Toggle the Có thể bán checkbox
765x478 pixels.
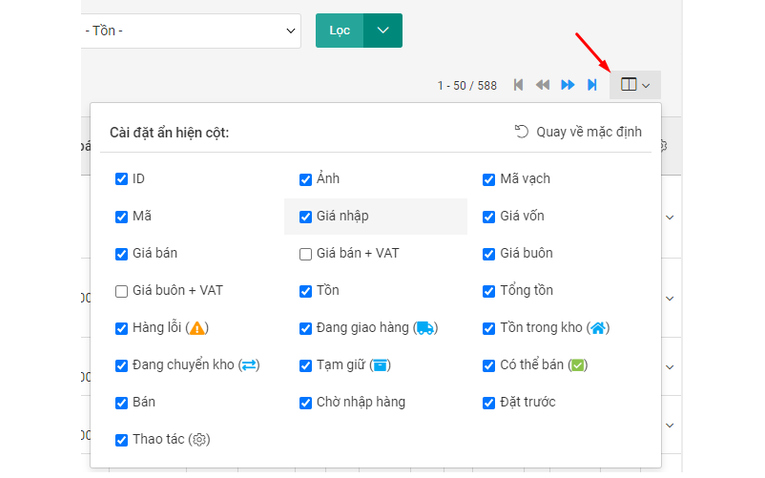[489, 365]
